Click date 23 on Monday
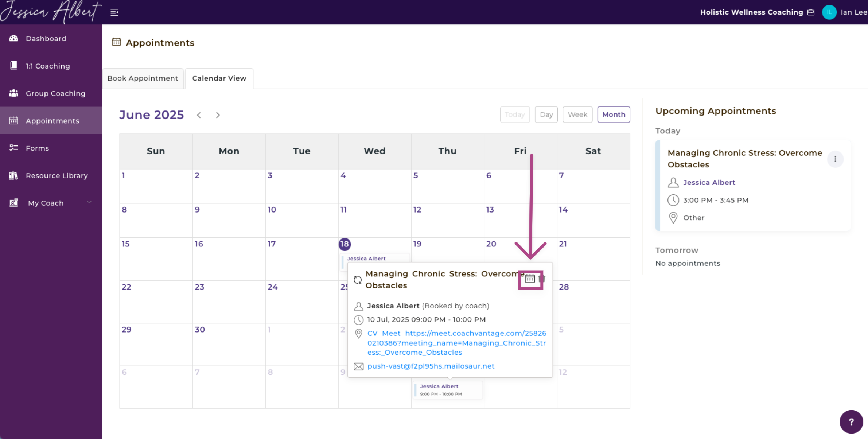Image resolution: width=868 pixels, height=439 pixels. coord(199,287)
